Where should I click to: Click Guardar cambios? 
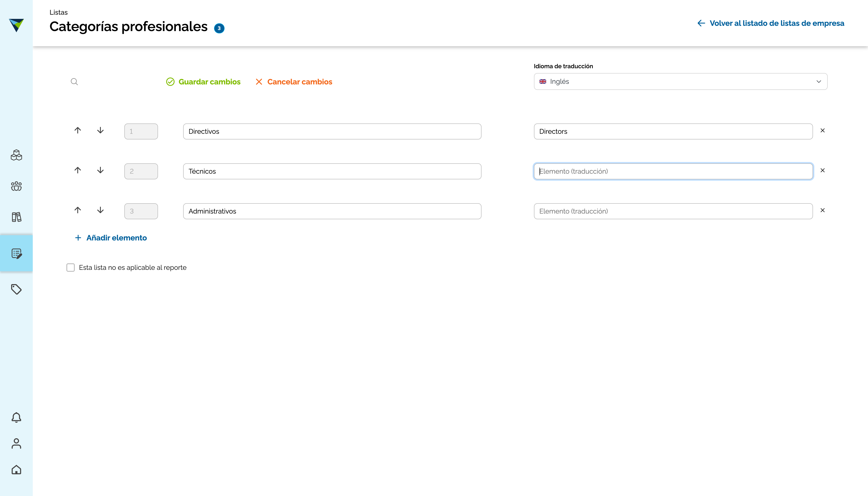pyautogui.click(x=204, y=82)
